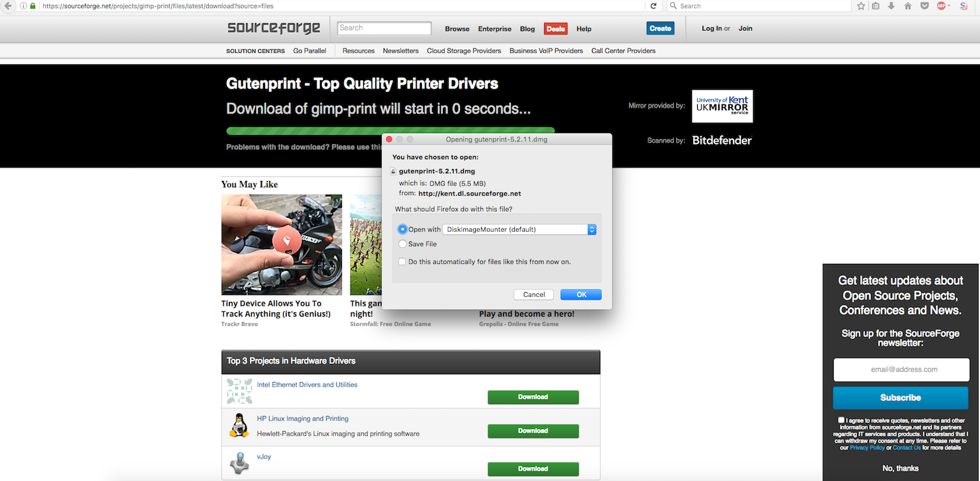Open the Browse menu
The image size is (980, 481).
click(457, 29)
